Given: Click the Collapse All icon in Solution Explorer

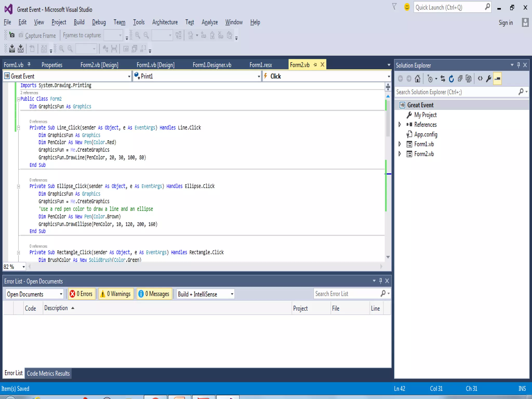Looking at the screenshot, I should (x=460, y=78).
